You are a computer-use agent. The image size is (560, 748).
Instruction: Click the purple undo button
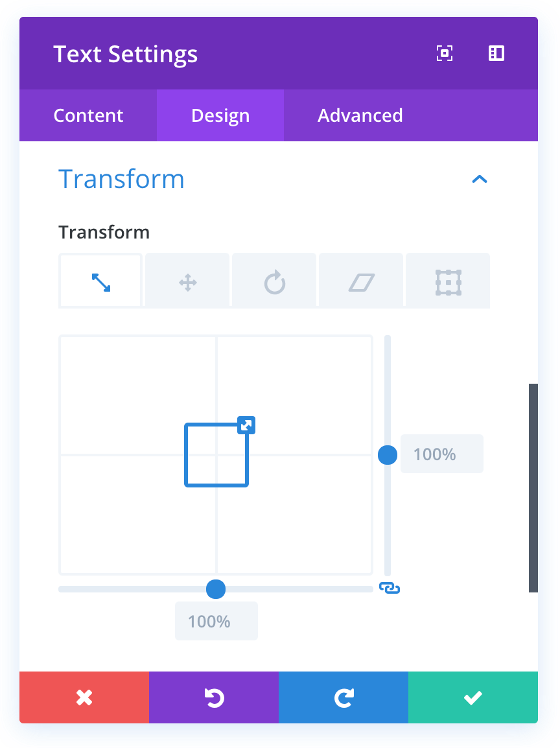[214, 697]
